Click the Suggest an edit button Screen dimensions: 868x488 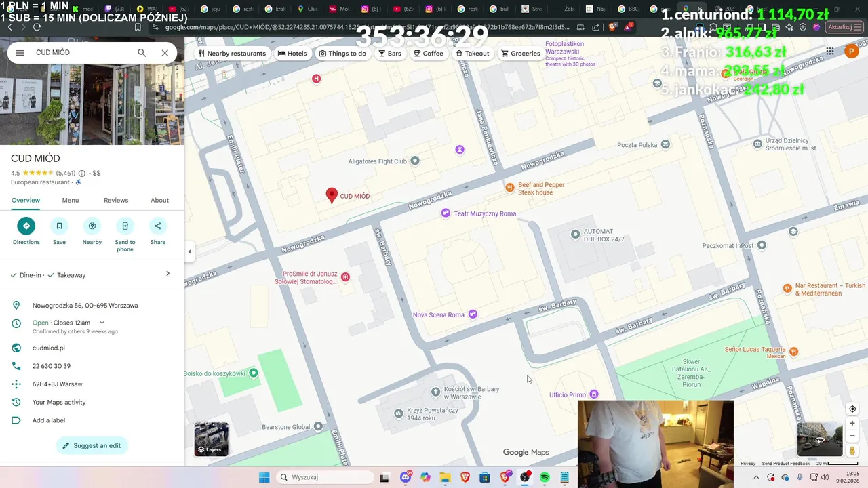92,445
